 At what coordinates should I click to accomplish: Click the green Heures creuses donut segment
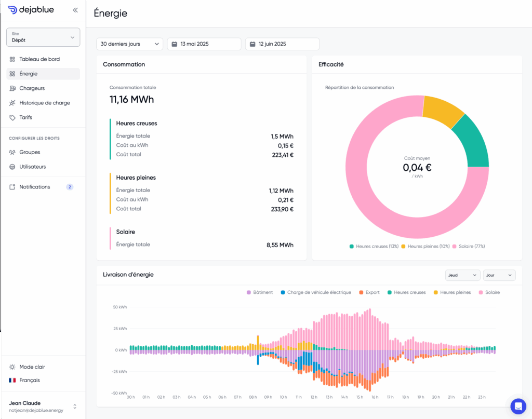[x=472, y=142]
